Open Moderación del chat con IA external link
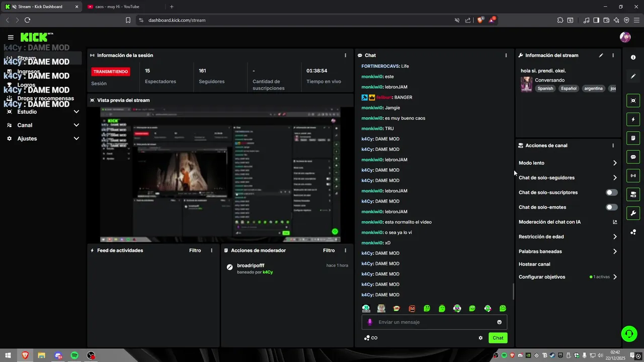This screenshot has width=644, height=362. (x=615, y=222)
